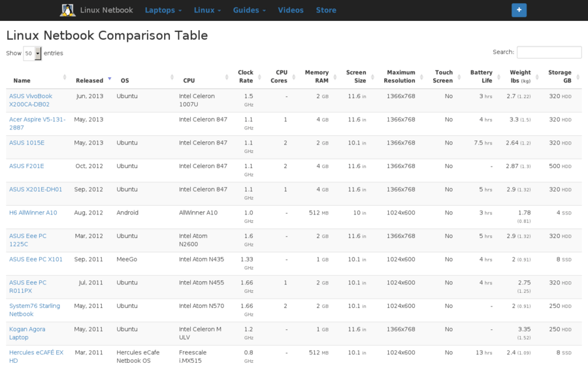Click 'Intel Celeron M ULV' CPU cell
Screen dimensions: 588x368
pos(200,333)
